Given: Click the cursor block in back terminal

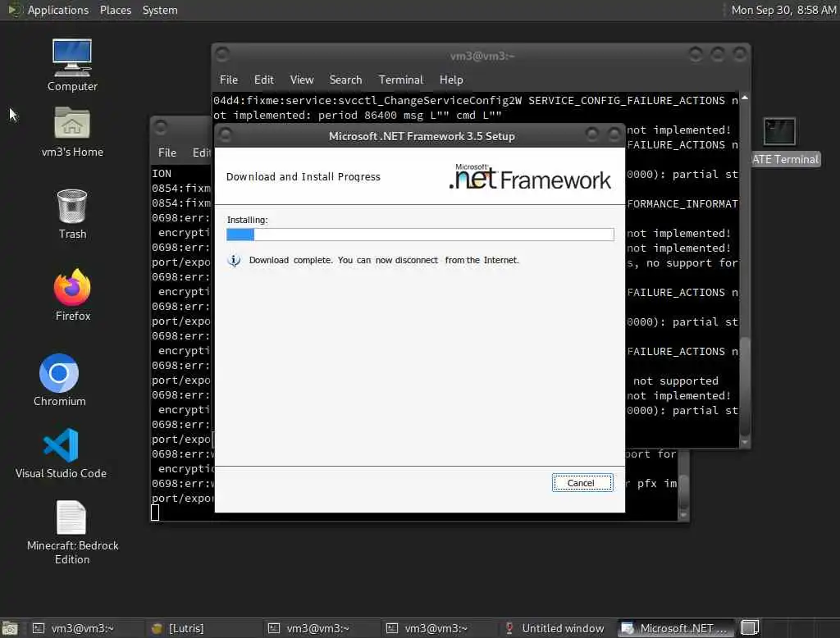Looking at the screenshot, I should pos(155,513).
